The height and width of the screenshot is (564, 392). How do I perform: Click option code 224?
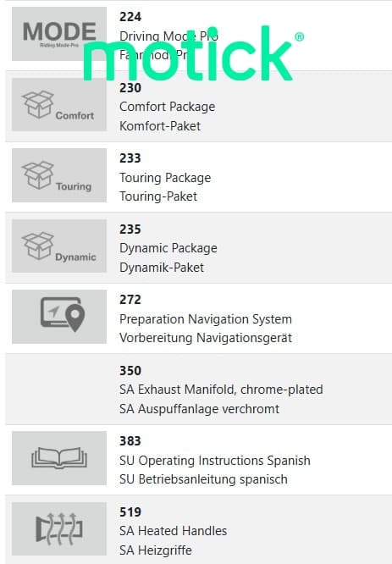(x=130, y=17)
